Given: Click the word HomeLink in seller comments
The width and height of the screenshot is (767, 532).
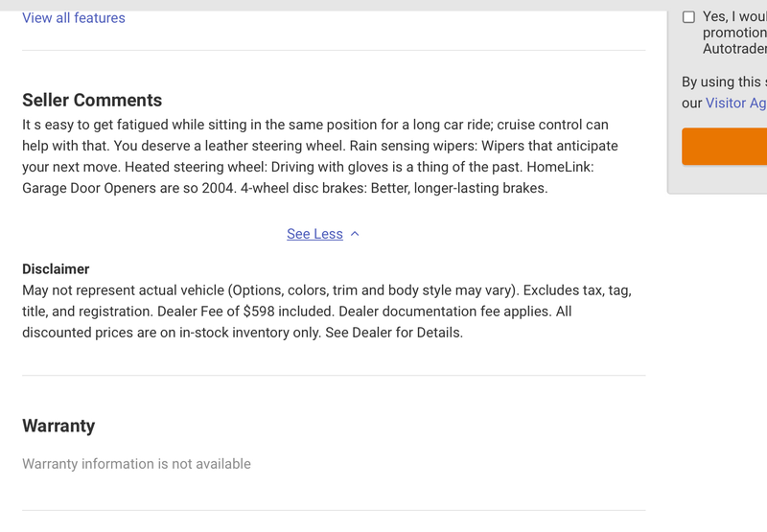Looking at the screenshot, I should 560,167.
